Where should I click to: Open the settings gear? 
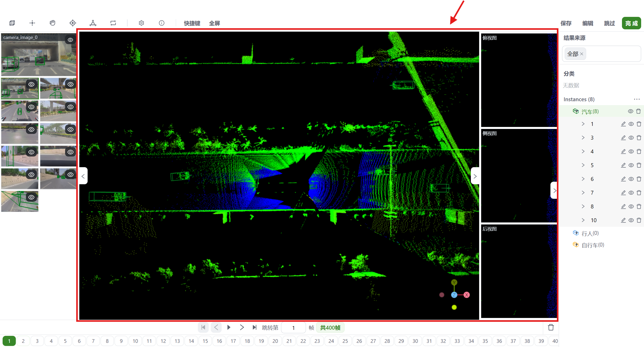(x=141, y=23)
